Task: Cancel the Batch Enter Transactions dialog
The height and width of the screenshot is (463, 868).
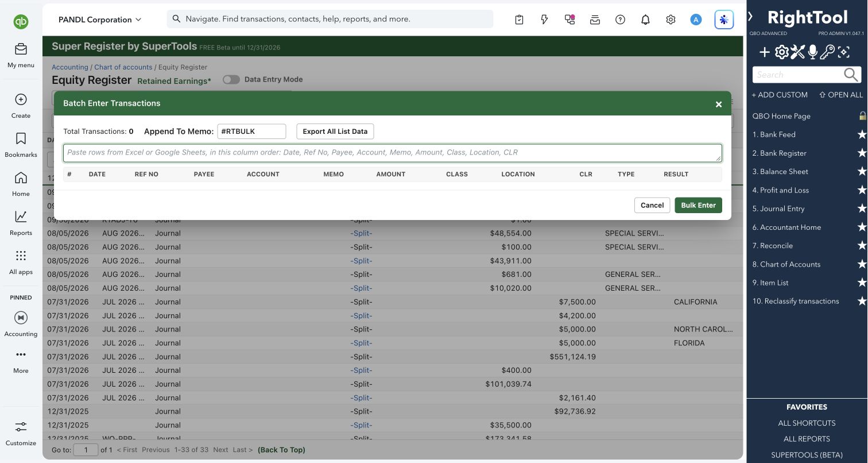Action: point(652,205)
